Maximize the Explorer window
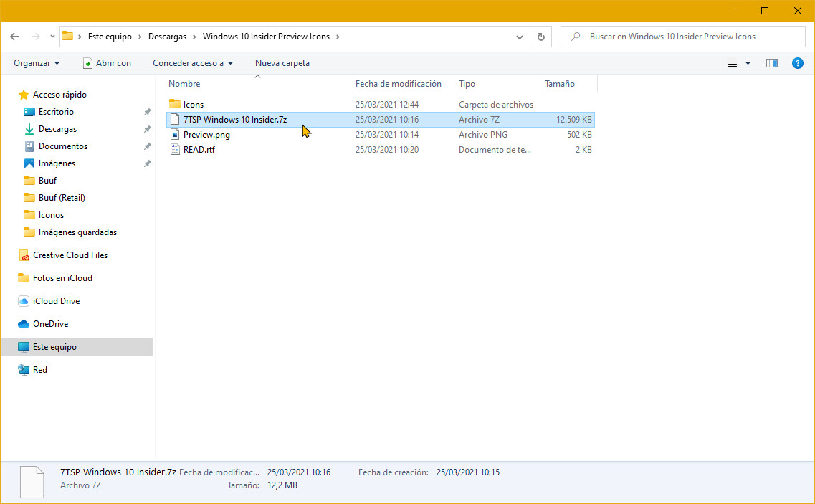Viewport: 815px width, 504px height. point(765,11)
